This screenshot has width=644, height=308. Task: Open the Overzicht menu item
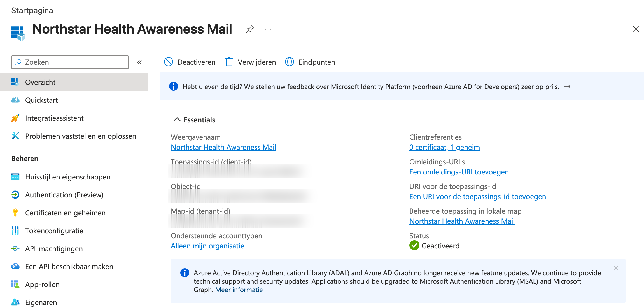[x=74, y=82]
